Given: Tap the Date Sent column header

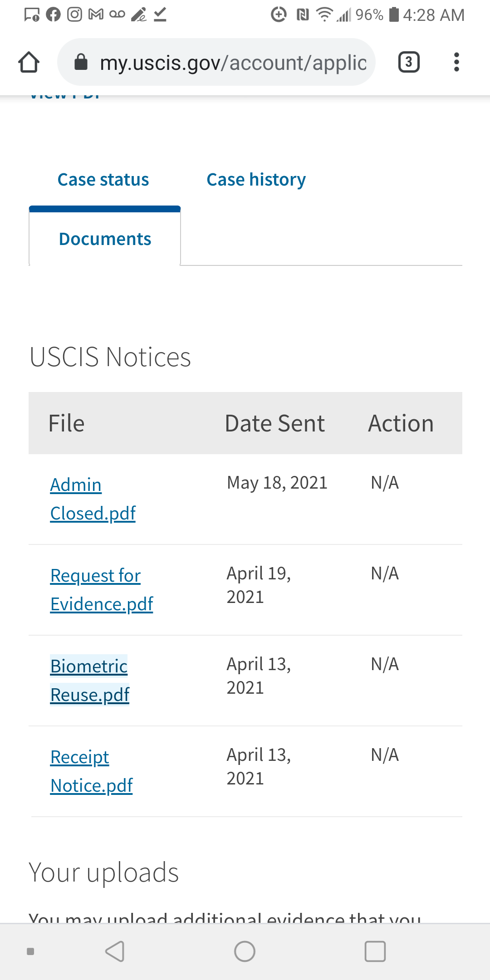Looking at the screenshot, I should [x=275, y=423].
